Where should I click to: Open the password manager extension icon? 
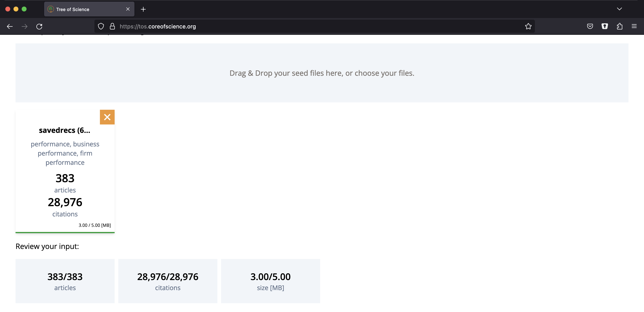coord(605,26)
